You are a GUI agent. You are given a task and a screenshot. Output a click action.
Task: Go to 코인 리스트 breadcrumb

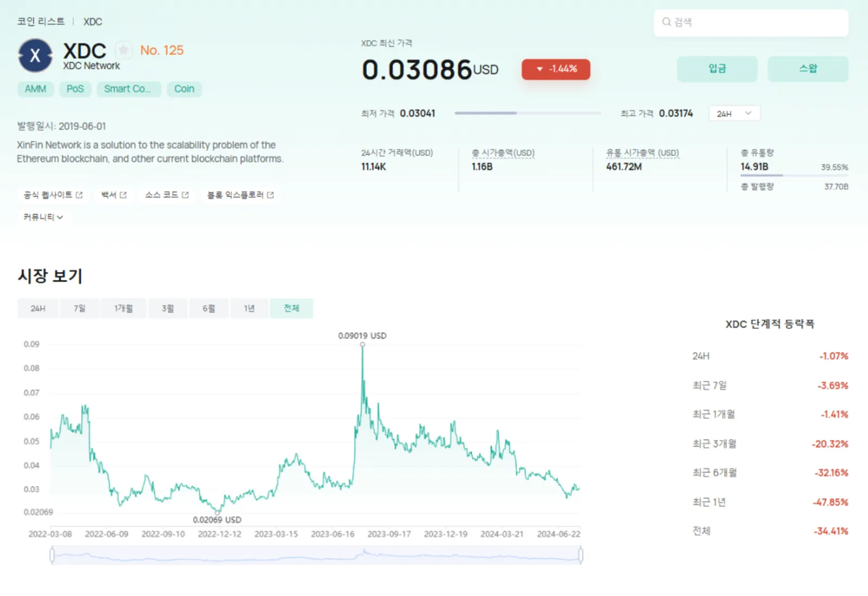coord(41,22)
